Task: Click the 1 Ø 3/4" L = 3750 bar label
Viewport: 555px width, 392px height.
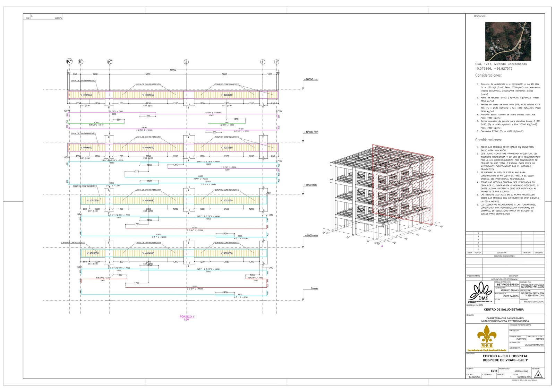Action: [x=103, y=278]
